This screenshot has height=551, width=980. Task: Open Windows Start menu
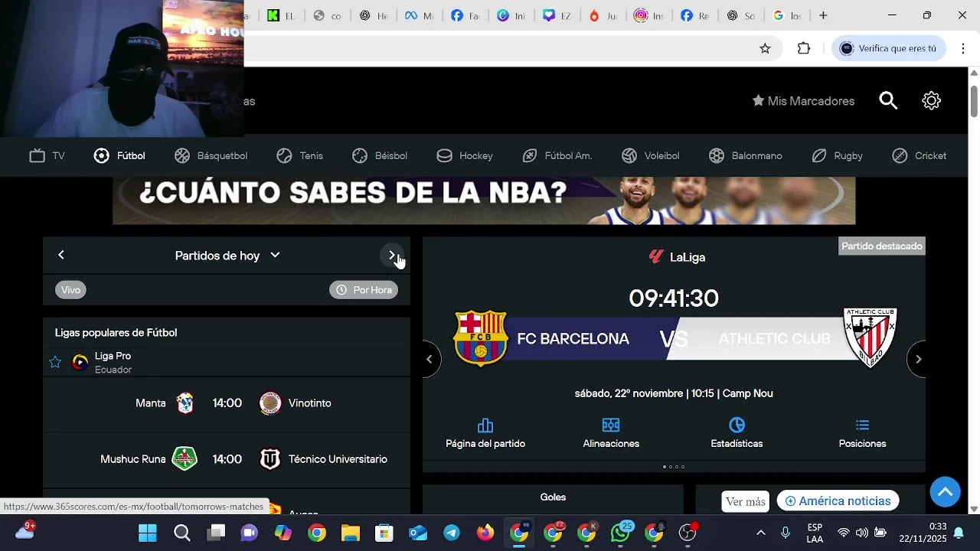pyautogui.click(x=148, y=533)
